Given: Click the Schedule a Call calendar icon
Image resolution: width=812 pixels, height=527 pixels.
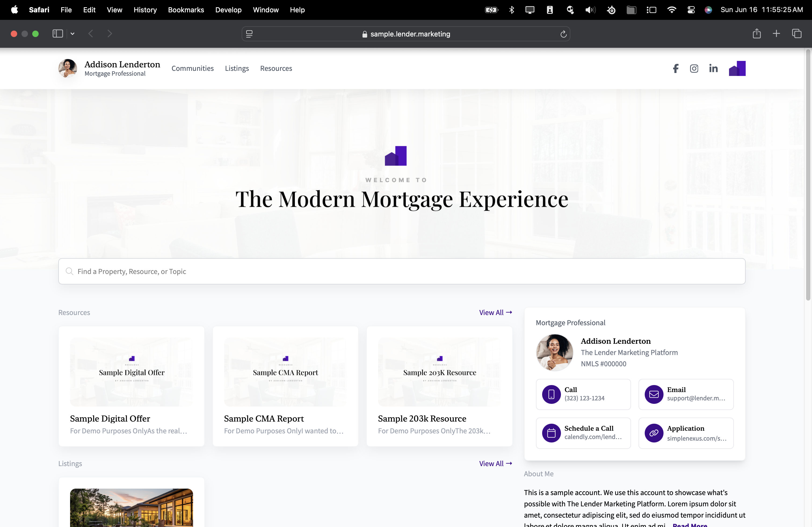Looking at the screenshot, I should [x=551, y=433].
